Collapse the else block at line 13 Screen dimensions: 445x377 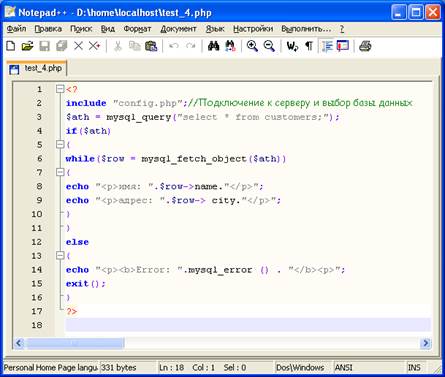(60, 255)
